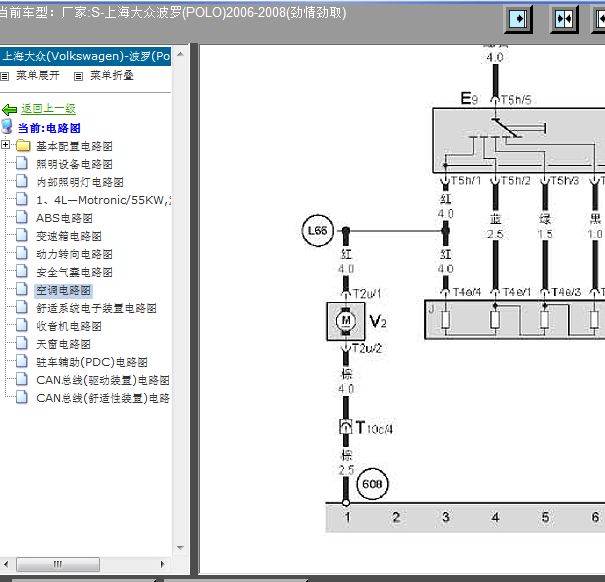Click sidebar vertical scrollbar up arrow

180,54
